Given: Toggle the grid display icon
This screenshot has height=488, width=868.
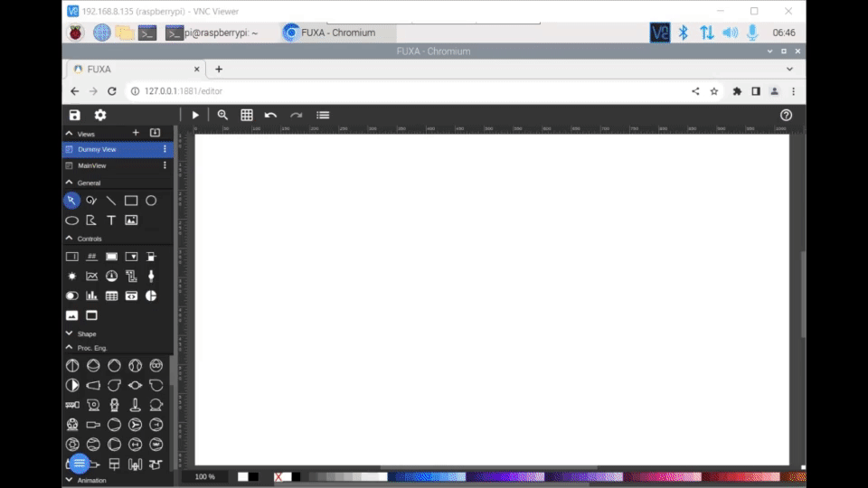Looking at the screenshot, I should pos(247,115).
